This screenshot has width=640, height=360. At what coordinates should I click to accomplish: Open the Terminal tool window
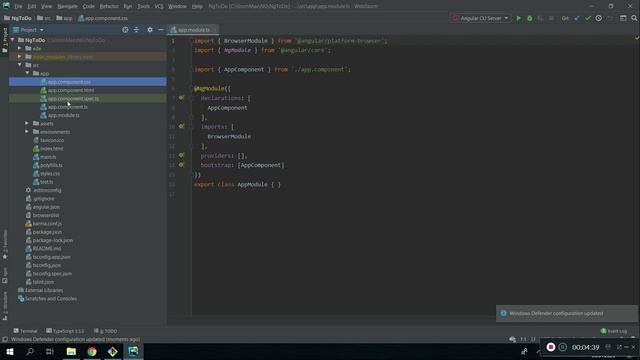coord(25,331)
